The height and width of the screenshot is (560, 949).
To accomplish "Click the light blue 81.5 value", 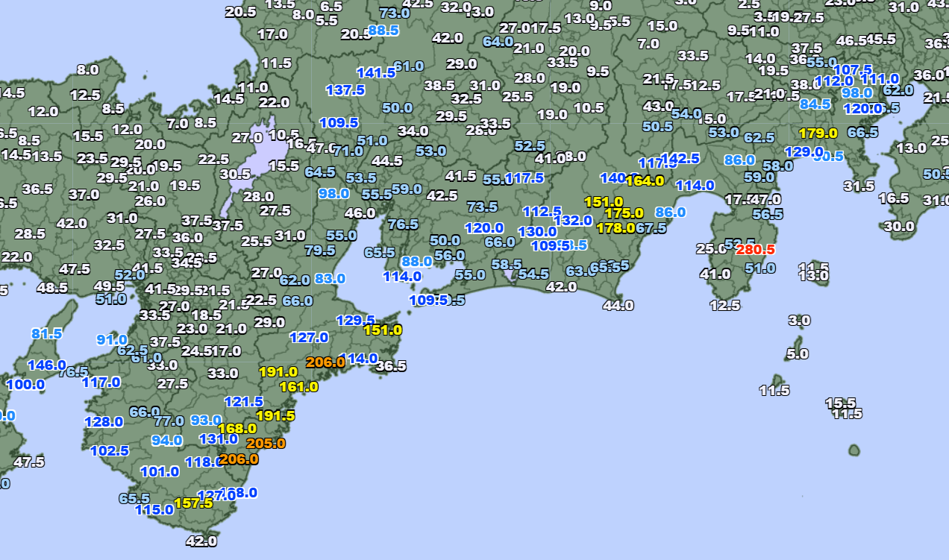I will (x=46, y=333).
